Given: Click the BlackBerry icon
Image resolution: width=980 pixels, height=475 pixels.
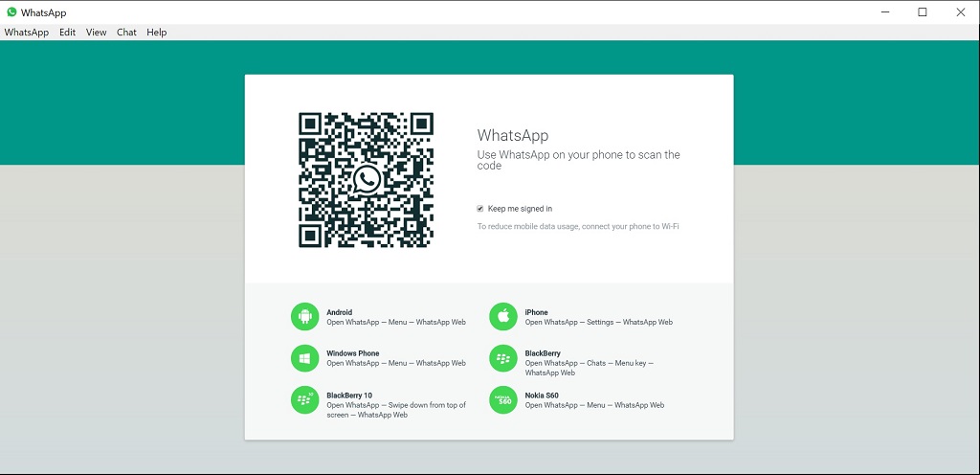Looking at the screenshot, I should coord(503,358).
